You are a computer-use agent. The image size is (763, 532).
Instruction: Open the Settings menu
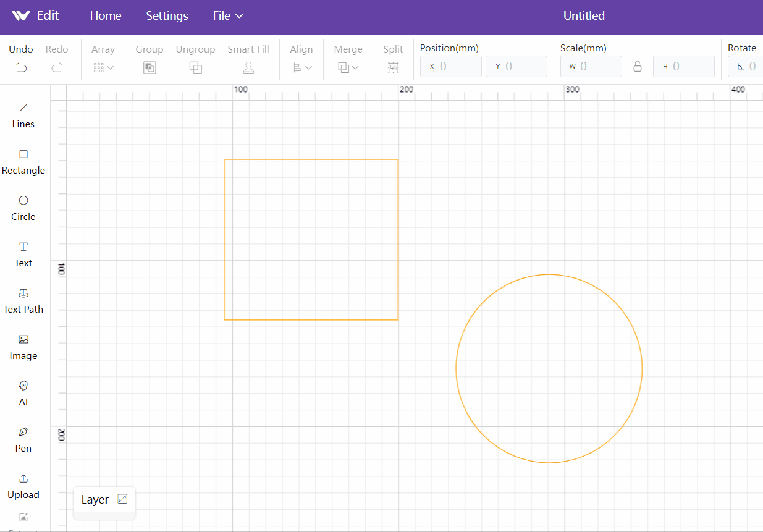coord(167,16)
